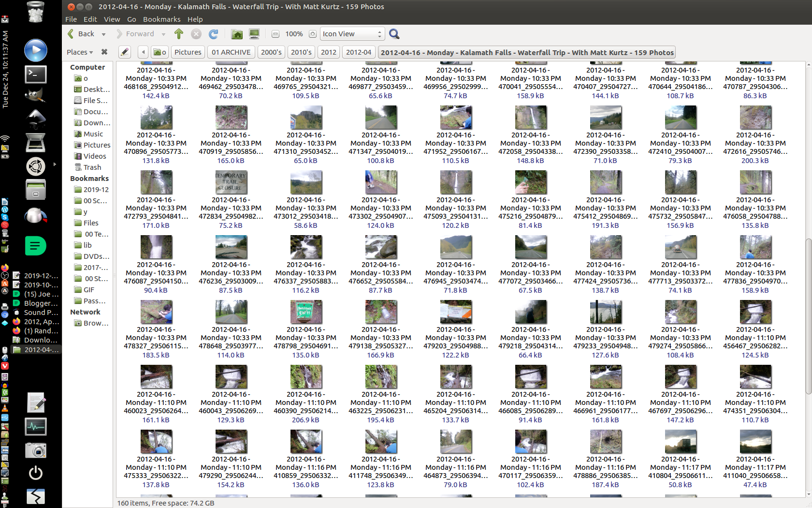
Task: Reload the folder with the refresh icon
Action: (x=213, y=34)
